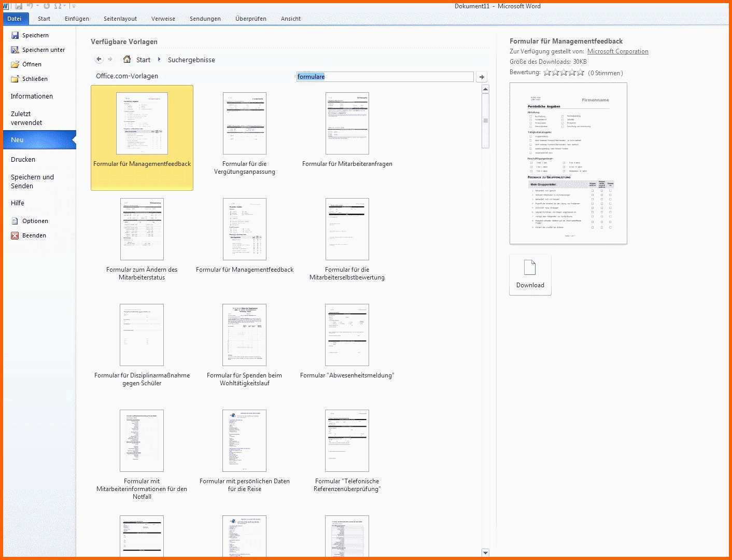Image resolution: width=732 pixels, height=560 pixels.
Task: Click the template list scroll-down arrow
Action: point(485,553)
